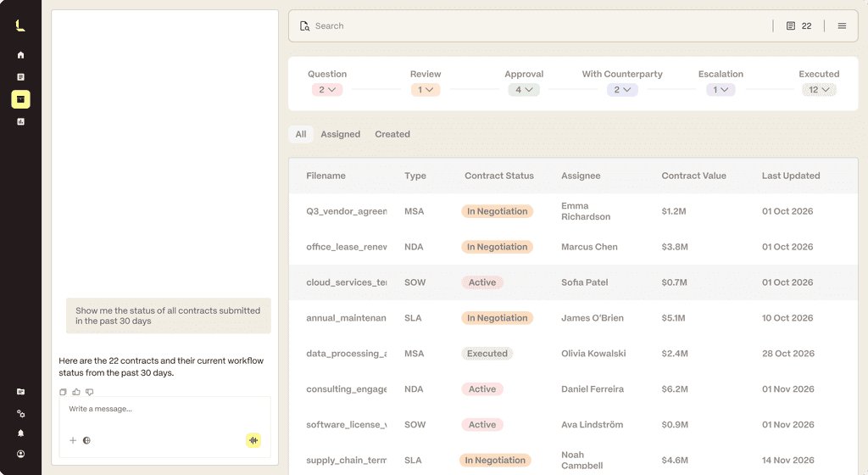Screen dimensions: 868x475
Task: Click the 14 Nov 2026 date
Action: click(x=788, y=460)
